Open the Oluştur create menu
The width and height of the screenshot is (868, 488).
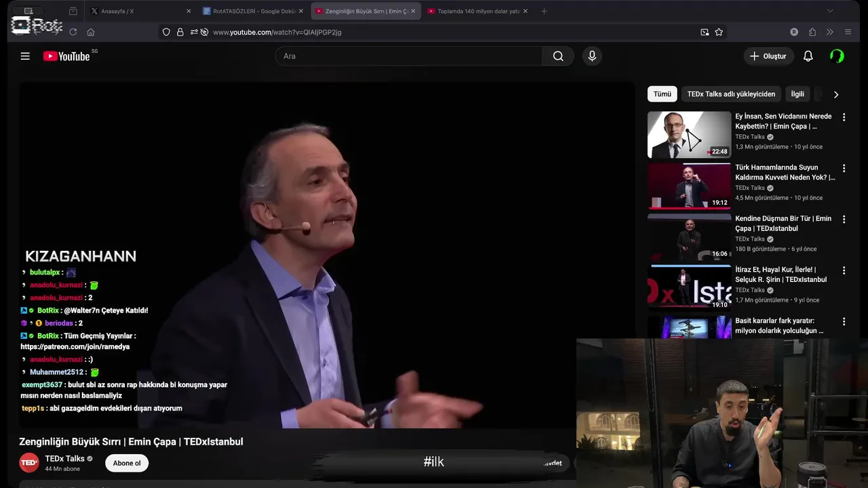[768, 56]
